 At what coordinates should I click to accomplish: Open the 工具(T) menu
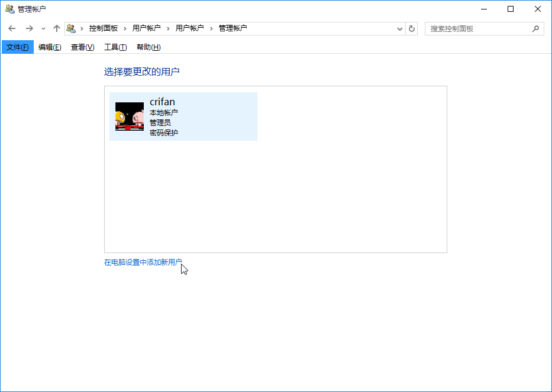(x=115, y=47)
